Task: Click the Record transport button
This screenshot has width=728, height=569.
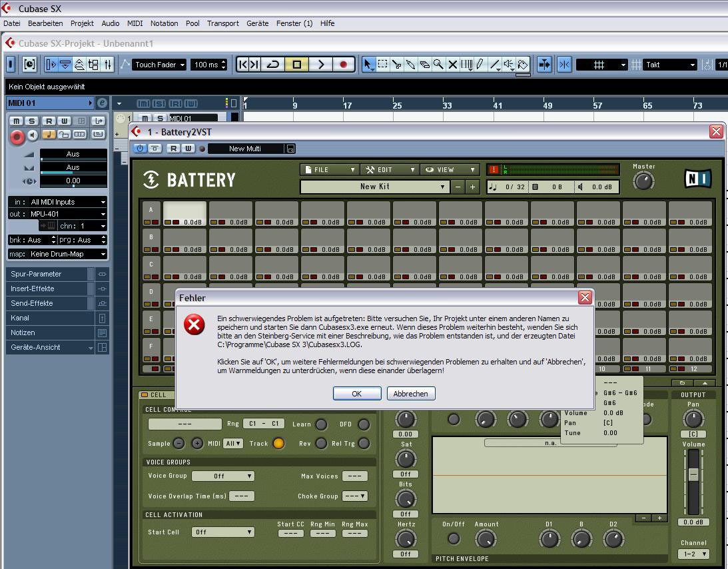Action: (x=344, y=65)
